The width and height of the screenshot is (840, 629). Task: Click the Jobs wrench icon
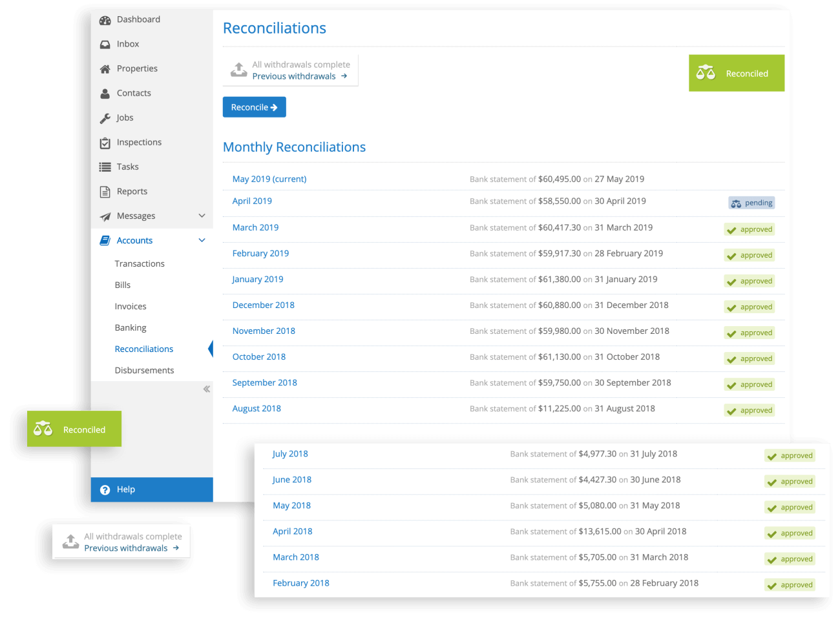pyautogui.click(x=105, y=118)
